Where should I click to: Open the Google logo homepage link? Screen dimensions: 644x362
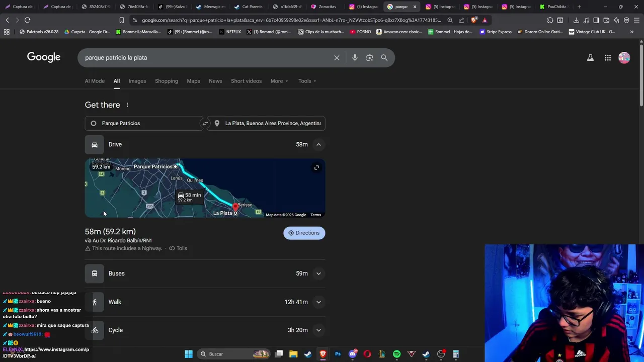(x=44, y=57)
